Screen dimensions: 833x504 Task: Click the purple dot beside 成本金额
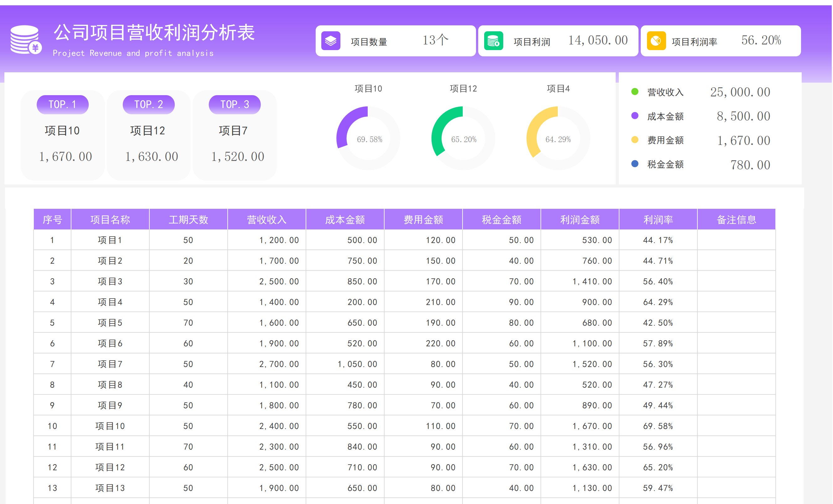(x=634, y=116)
